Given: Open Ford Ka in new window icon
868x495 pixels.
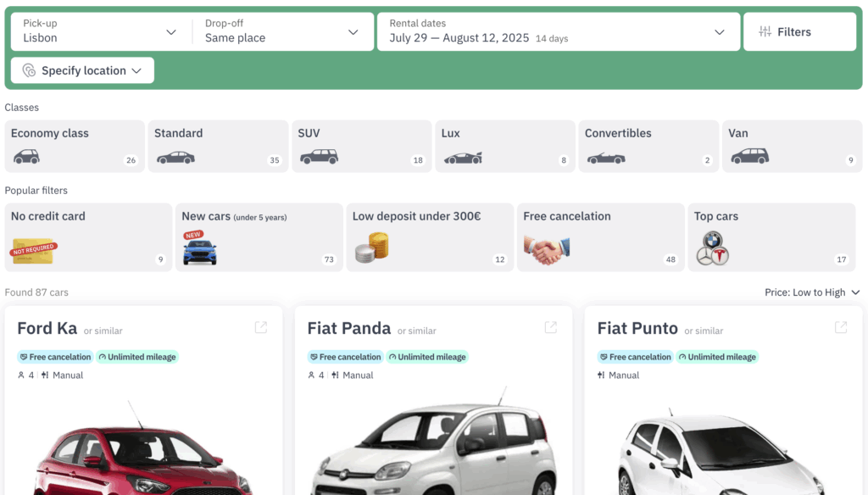Looking at the screenshot, I should pyautogui.click(x=261, y=327).
